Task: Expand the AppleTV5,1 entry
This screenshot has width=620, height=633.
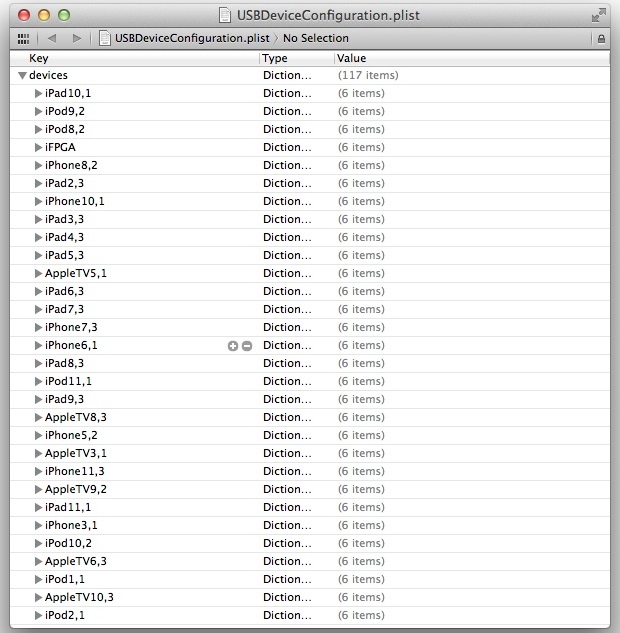Action: [x=38, y=273]
